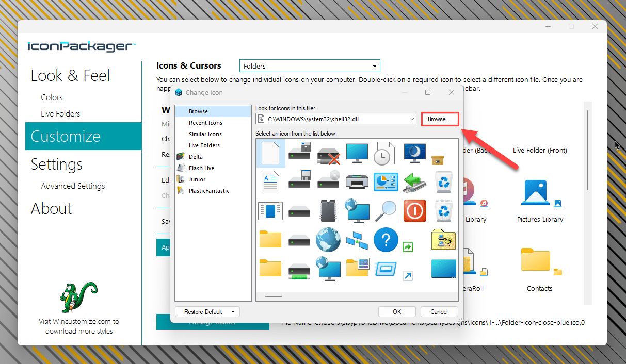This screenshot has height=364, width=626.
Task: Select Recent Icons in the sidebar
Action: tap(205, 123)
